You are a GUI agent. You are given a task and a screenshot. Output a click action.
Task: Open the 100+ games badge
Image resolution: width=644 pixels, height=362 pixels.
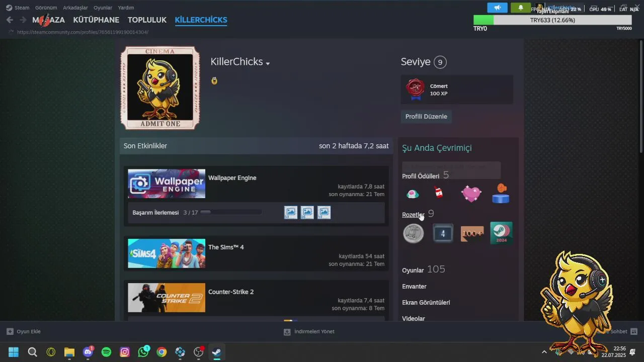click(472, 234)
